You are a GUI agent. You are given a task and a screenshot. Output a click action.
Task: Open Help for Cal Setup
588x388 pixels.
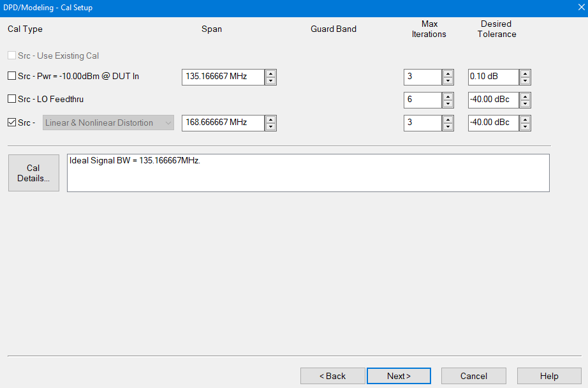[x=548, y=376]
